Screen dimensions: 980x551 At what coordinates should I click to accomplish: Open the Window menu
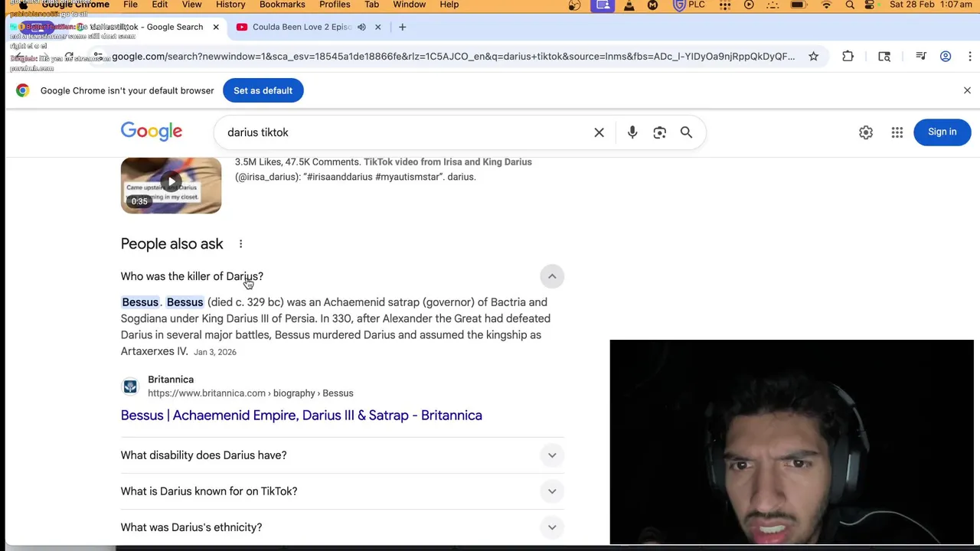pyautogui.click(x=409, y=5)
